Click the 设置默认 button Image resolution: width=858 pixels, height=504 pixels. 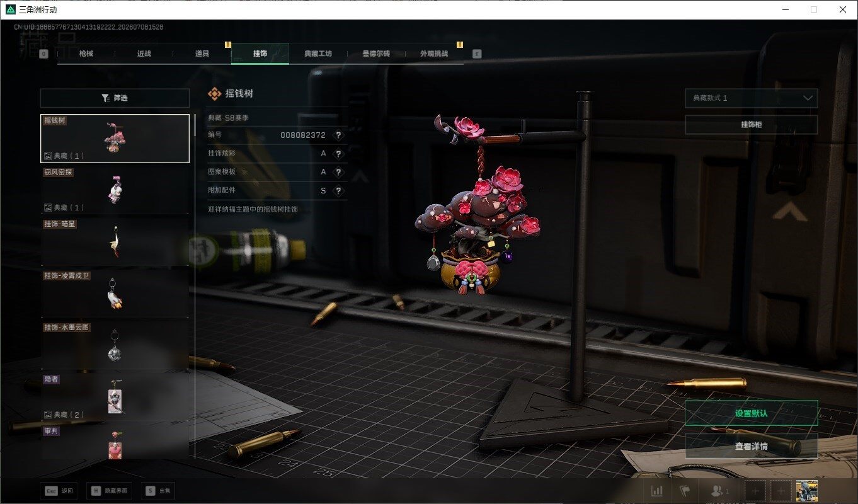(751, 413)
